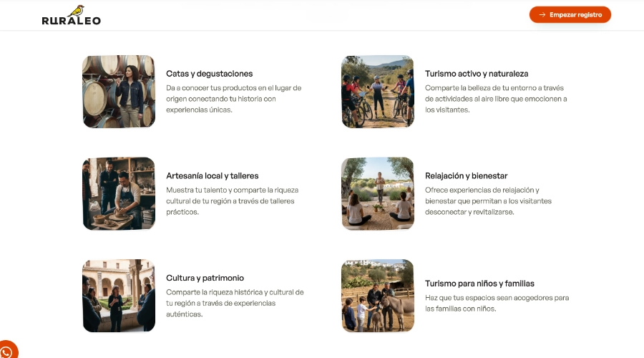
Task: Open the cloister guided tour thumbnail
Action: click(119, 296)
